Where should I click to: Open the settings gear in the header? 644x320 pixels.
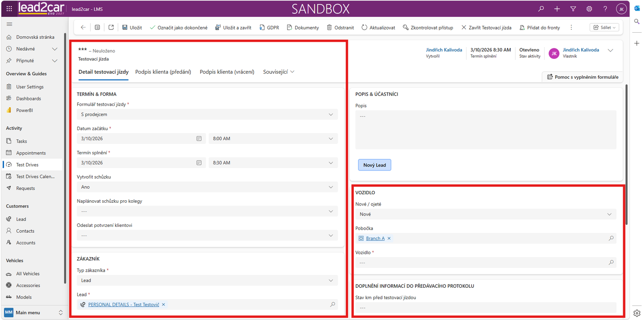point(589,8)
